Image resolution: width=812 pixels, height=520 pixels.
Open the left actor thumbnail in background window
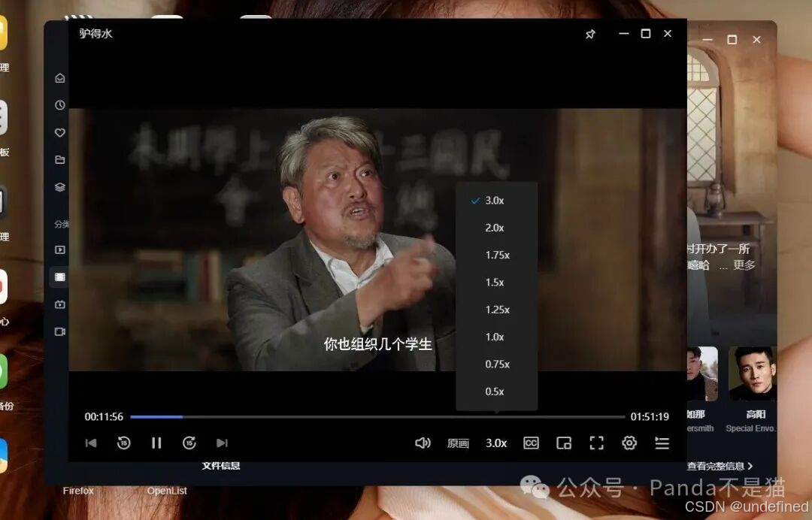(x=702, y=373)
